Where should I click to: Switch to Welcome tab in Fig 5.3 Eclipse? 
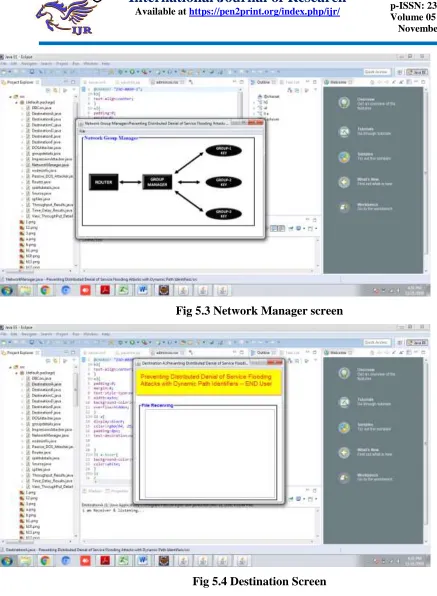338,82
